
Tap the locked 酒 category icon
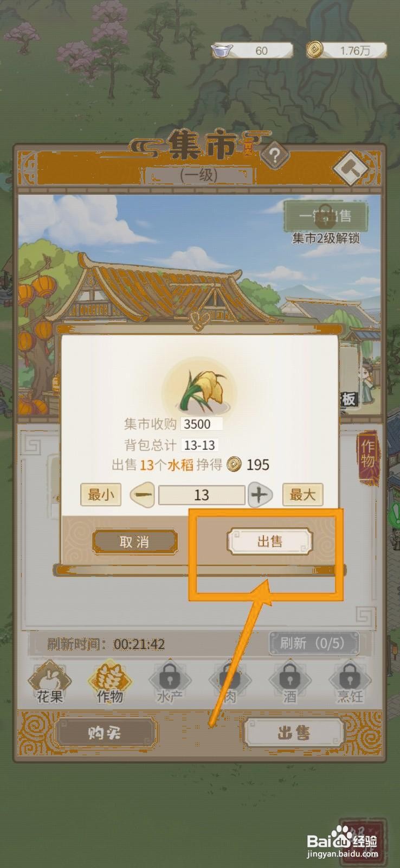click(290, 683)
